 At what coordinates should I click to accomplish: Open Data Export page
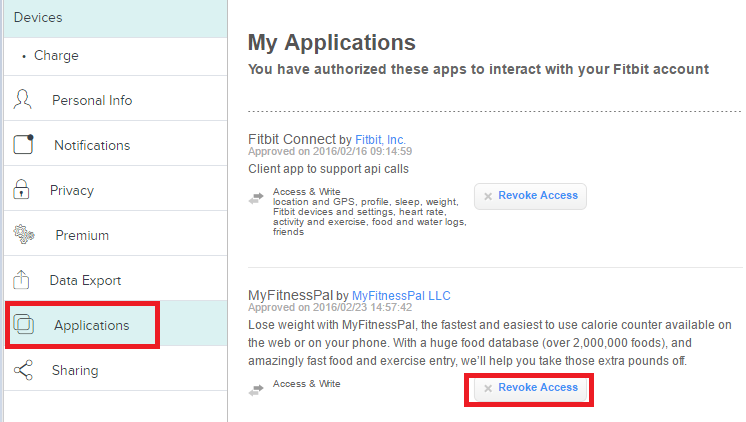click(85, 280)
